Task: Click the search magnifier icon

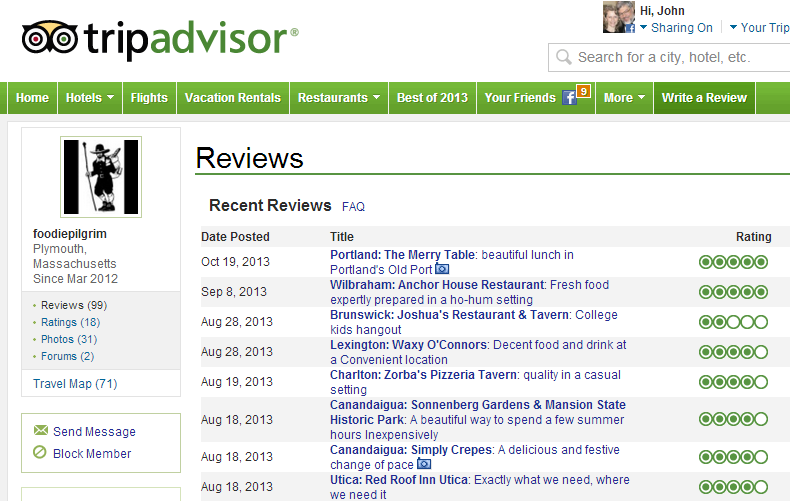Action: point(563,57)
